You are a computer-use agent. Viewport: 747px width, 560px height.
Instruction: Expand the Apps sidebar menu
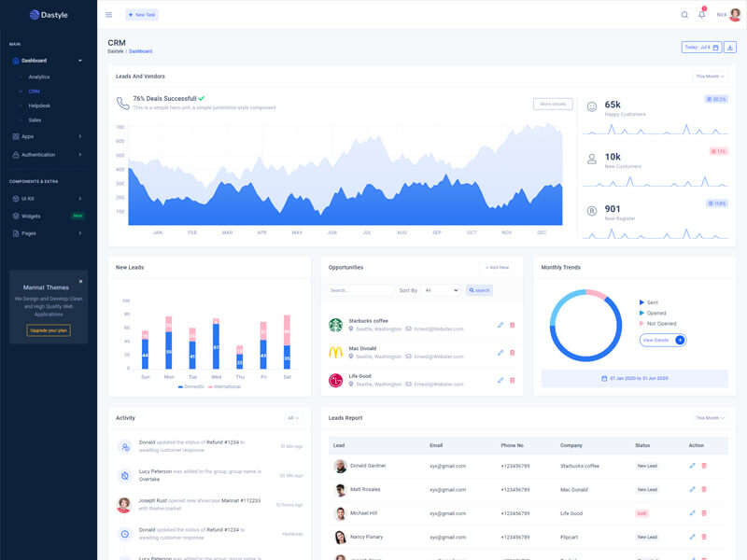pyautogui.click(x=47, y=136)
